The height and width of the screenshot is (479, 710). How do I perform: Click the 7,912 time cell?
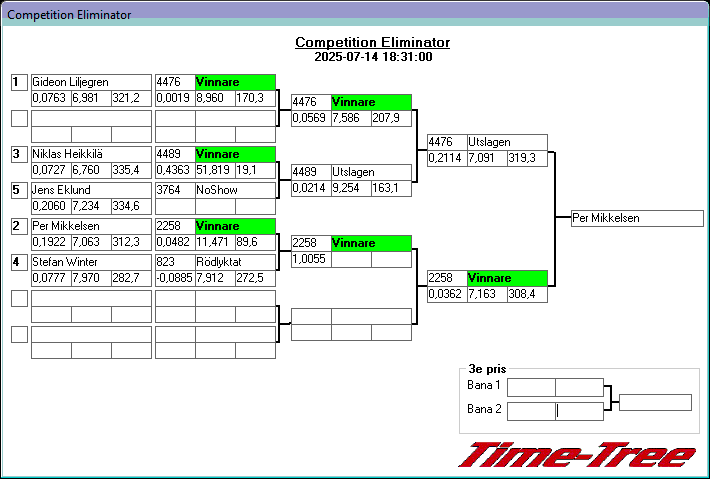tap(215, 278)
